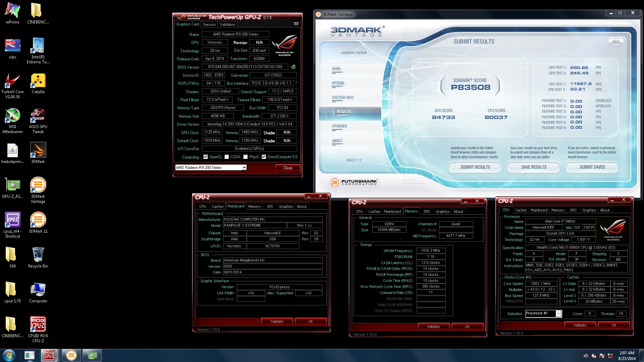This screenshot has height=362, width=644.
Task: Toggle the OpenCL checkbox in GPU-Z
Action: point(206,157)
